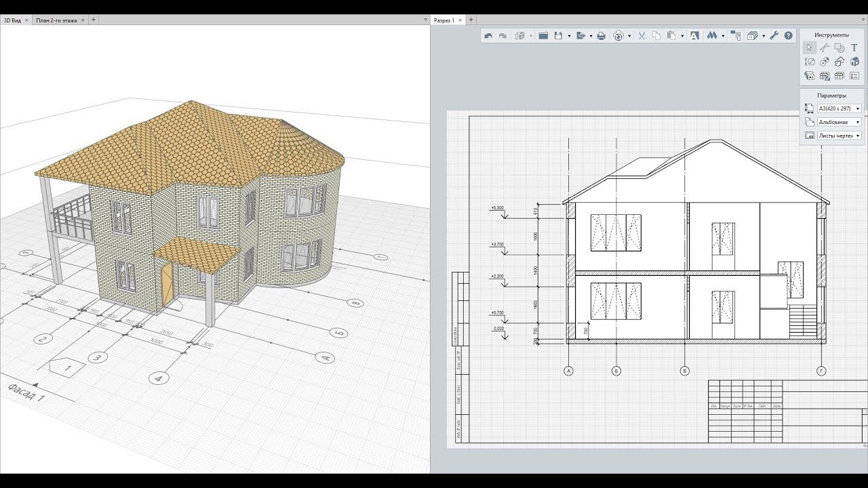This screenshot has height=488, width=868.
Task: Click axis marker Г in section drawing
Action: tap(821, 371)
